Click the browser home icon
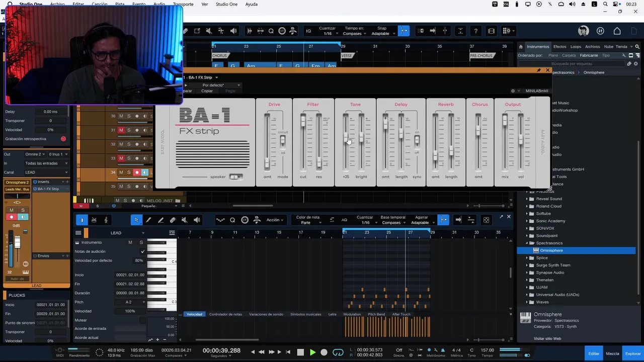Image resolution: width=644 pixels, height=362 pixels. (521, 47)
